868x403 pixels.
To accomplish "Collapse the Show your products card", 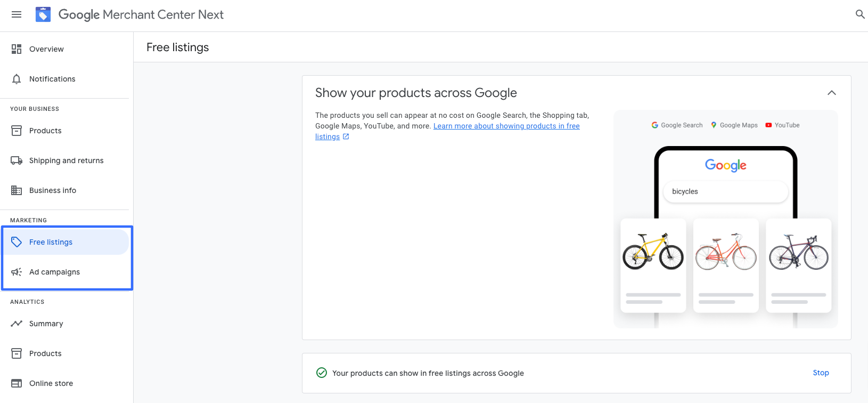I will 831,93.
